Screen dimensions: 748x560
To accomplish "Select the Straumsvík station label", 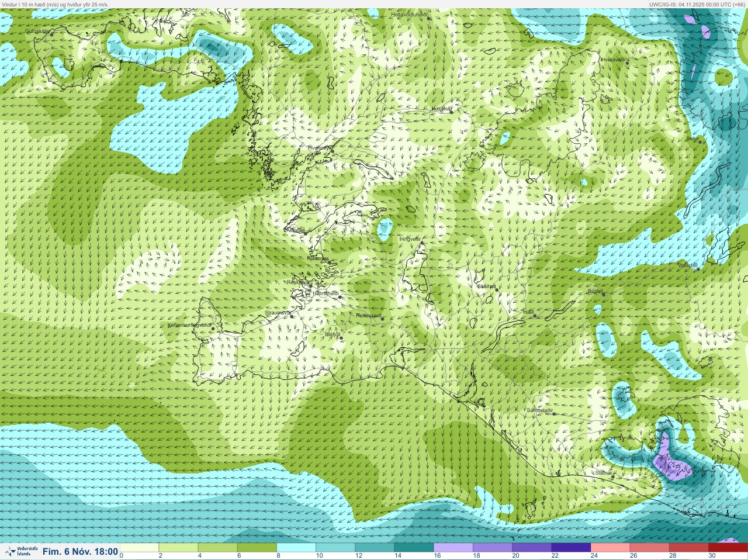I will point(278,313).
